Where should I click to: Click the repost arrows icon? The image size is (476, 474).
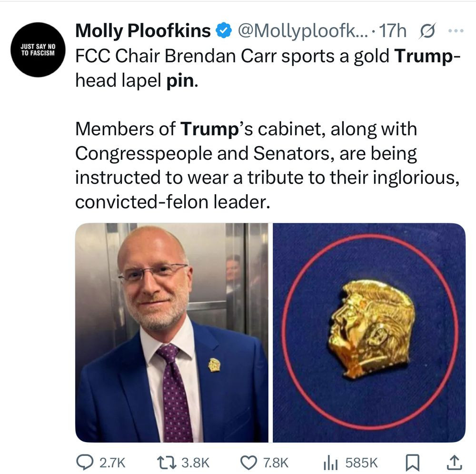pyautogui.click(x=166, y=463)
